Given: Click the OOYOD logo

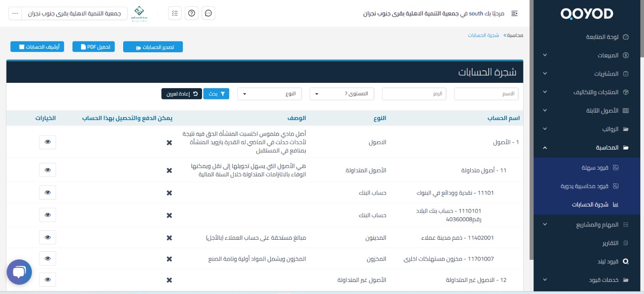Looking at the screenshot, I should [586, 14].
